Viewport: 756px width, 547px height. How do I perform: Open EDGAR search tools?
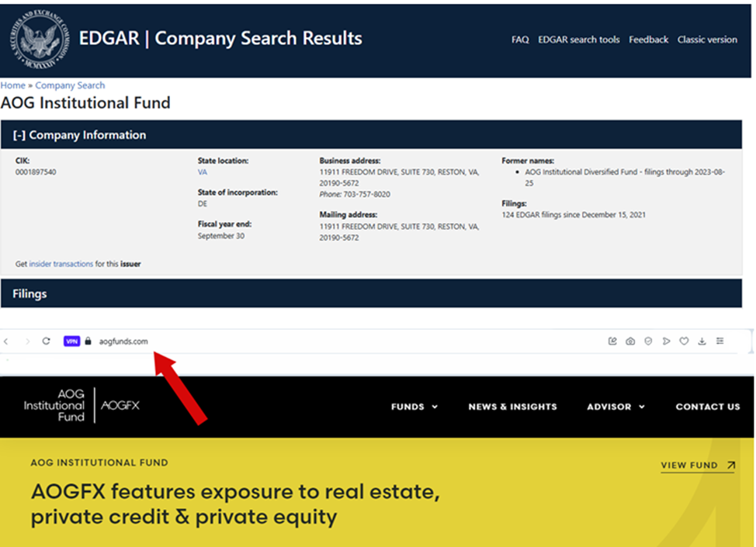point(578,40)
